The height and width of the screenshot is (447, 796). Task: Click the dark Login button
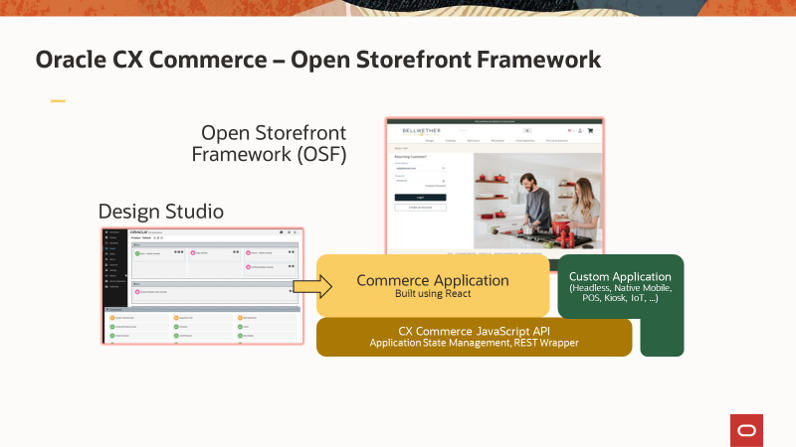(x=420, y=197)
